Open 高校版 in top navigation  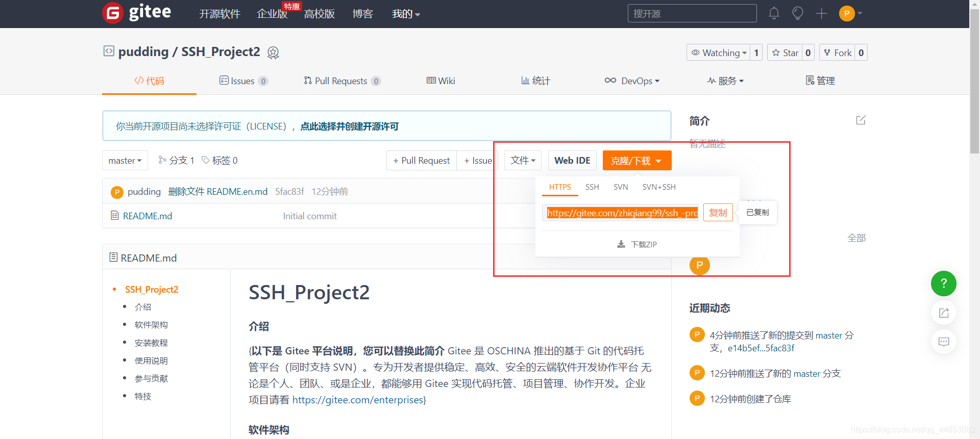point(320,14)
